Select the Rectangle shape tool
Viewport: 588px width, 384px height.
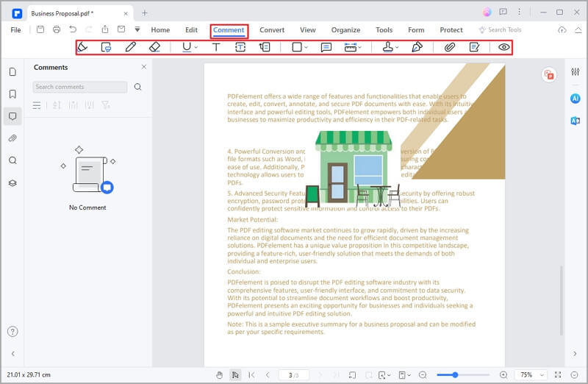point(297,47)
